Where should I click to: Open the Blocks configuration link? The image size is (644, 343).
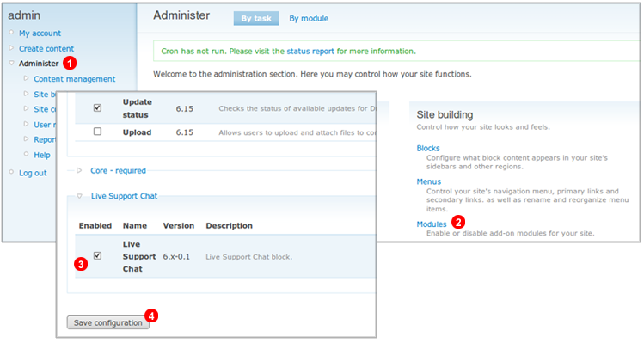pyautogui.click(x=428, y=149)
